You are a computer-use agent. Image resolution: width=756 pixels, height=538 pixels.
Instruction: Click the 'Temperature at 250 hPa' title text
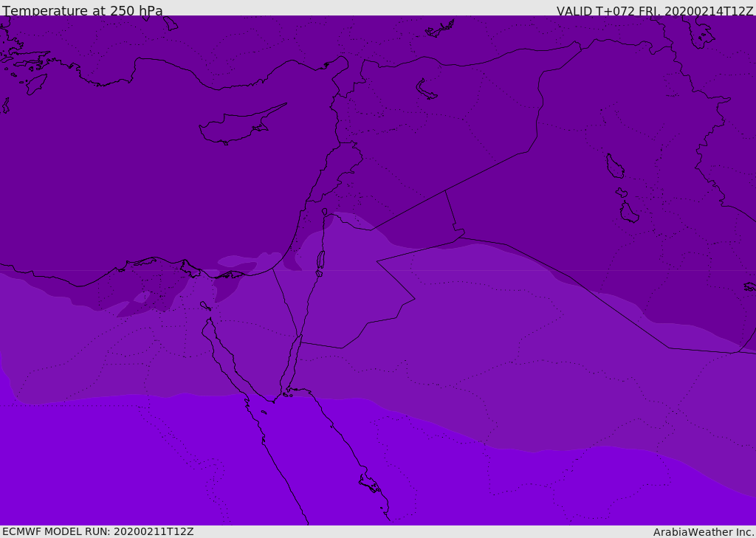pyautogui.click(x=83, y=10)
